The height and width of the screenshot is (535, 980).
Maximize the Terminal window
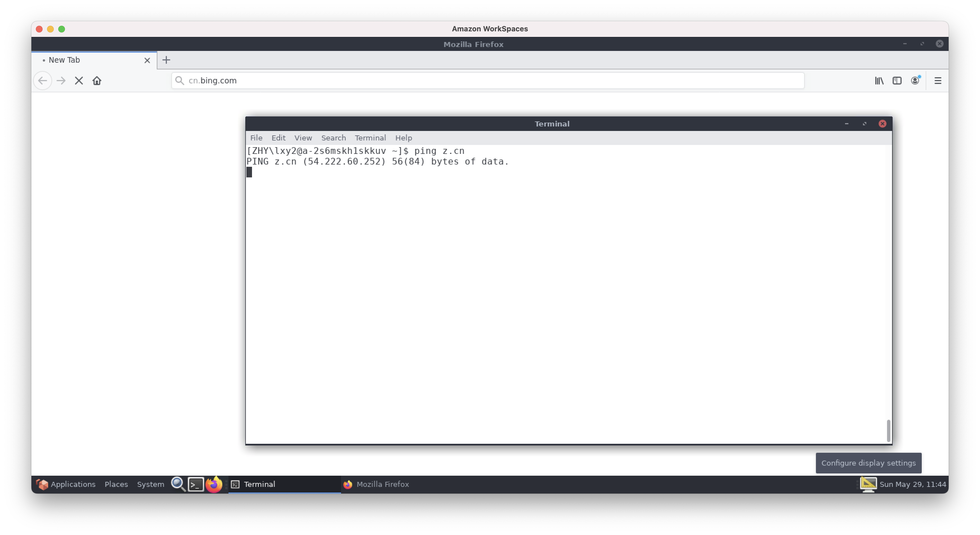point(864,124)
